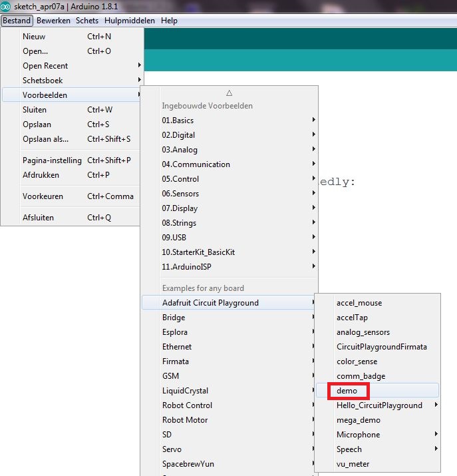Open Adafruit Circuit Playground submenu
Screen dimensions: 457x476
[x=228, y=303]
